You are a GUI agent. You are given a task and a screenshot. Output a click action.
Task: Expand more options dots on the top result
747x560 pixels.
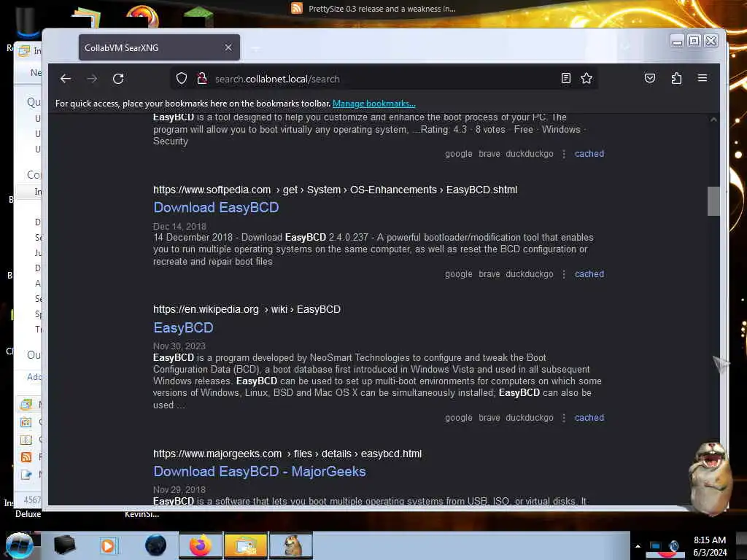564,155
